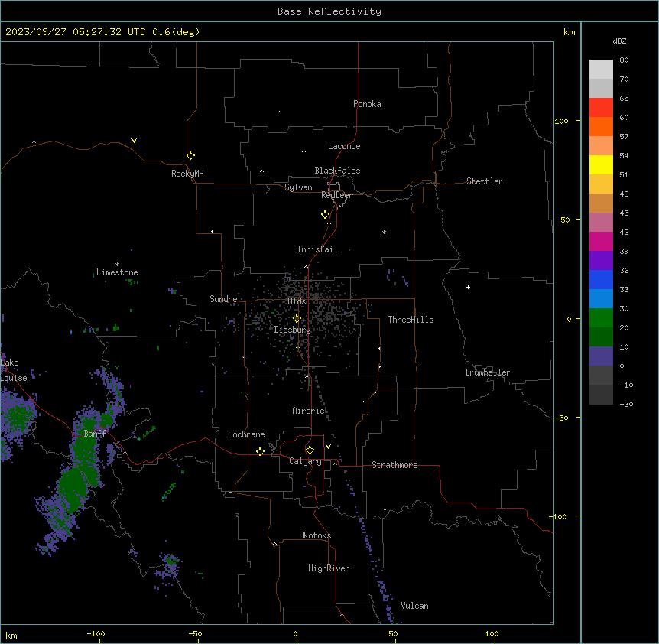
Task: Click the red 65 dBZ legend swatch
Action: [601, 108]
